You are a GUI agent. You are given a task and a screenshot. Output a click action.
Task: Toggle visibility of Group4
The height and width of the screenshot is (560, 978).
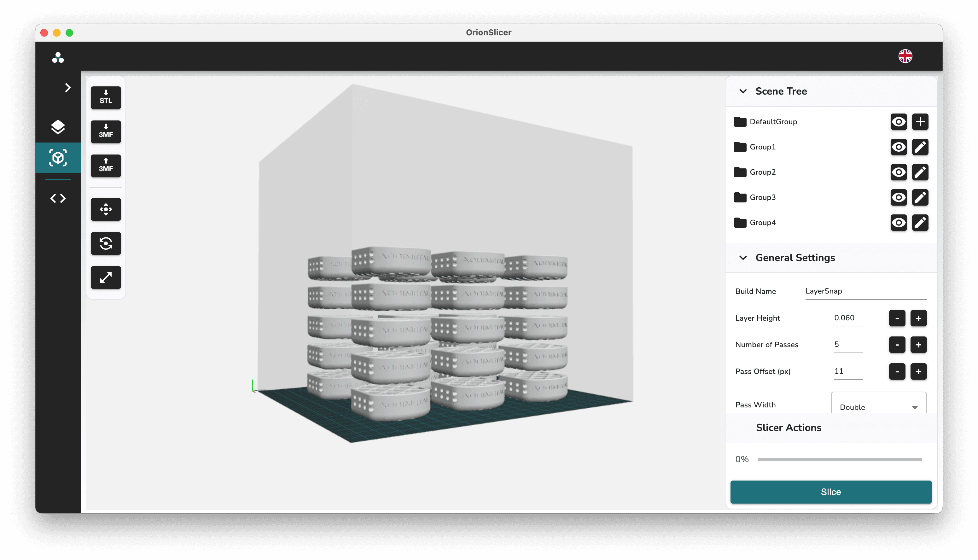899,222
